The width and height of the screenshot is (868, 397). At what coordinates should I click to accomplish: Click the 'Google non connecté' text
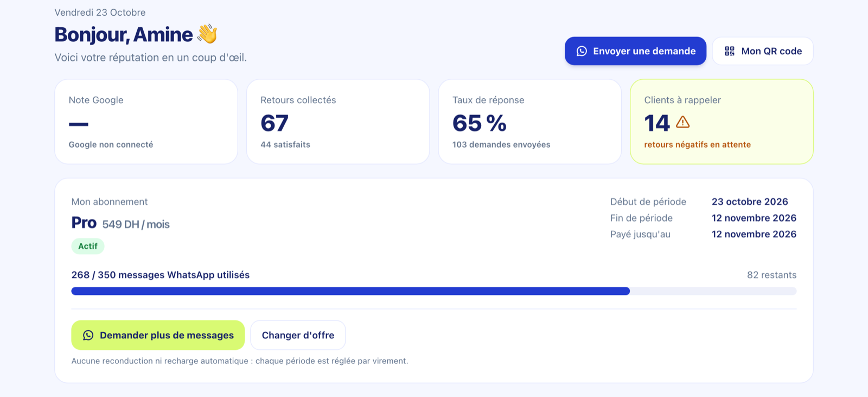tap(111, 144)
